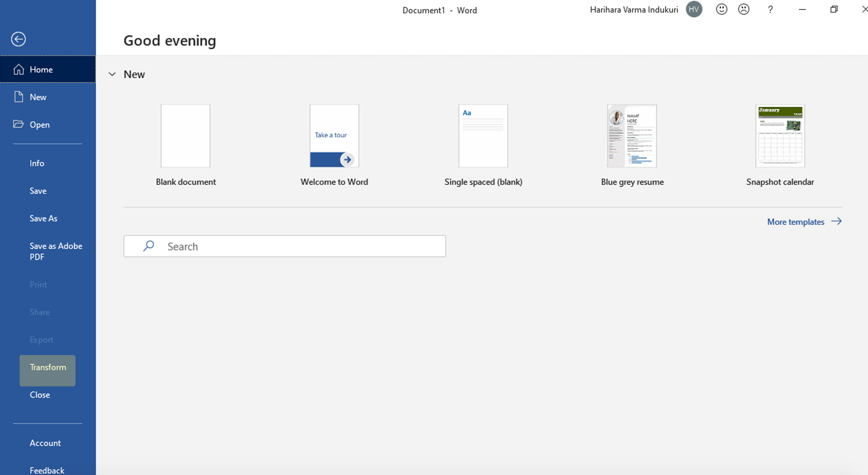Choose Save As in the sidebar
This screenshot has height=475, width=868.
(x=43, y=219)
